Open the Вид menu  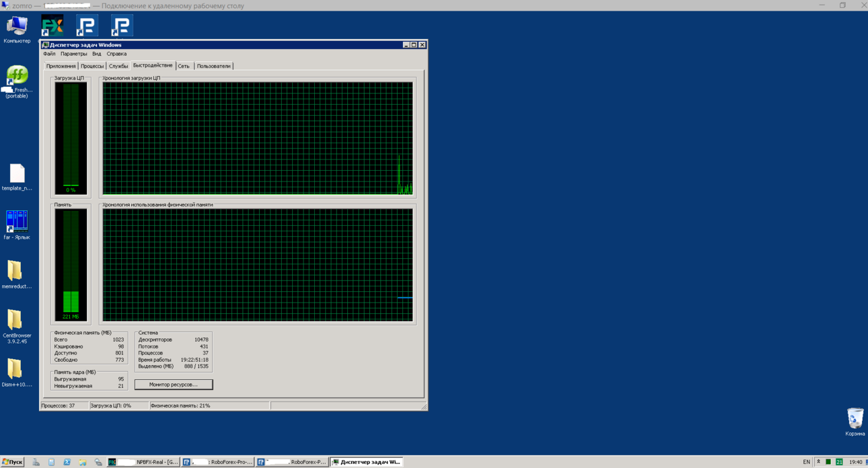[x=97, y=54]
